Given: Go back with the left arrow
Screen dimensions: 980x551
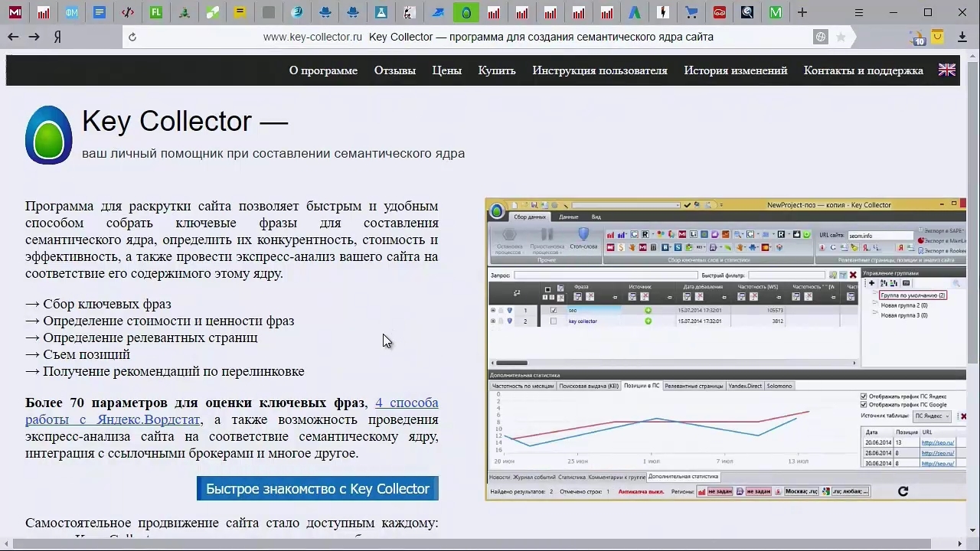Looking at the screenshot, I should pyautogui.click(x=13, y=37).
